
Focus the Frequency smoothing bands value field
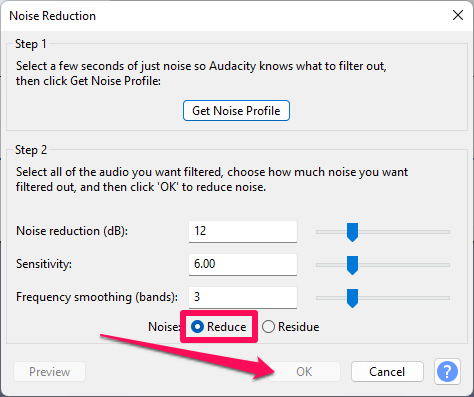click(x=243, y=297)
